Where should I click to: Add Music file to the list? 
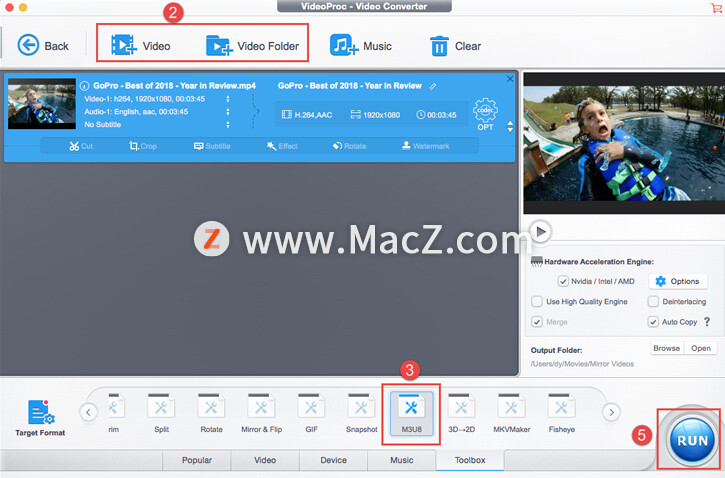coord(361,45)
